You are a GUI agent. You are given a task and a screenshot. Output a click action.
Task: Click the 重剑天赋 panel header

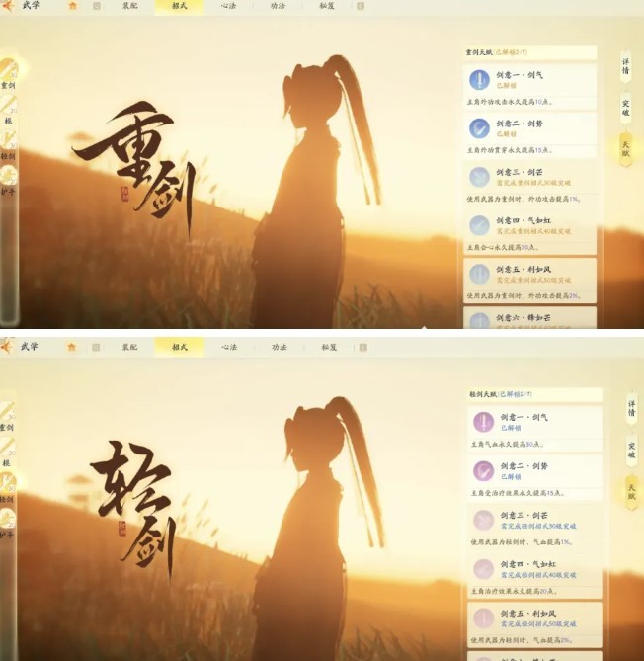[x=530, y=52]
